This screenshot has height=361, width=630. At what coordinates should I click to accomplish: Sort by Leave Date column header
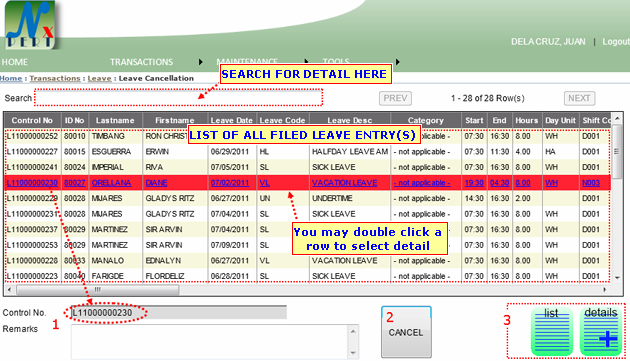tap(231, 120)
